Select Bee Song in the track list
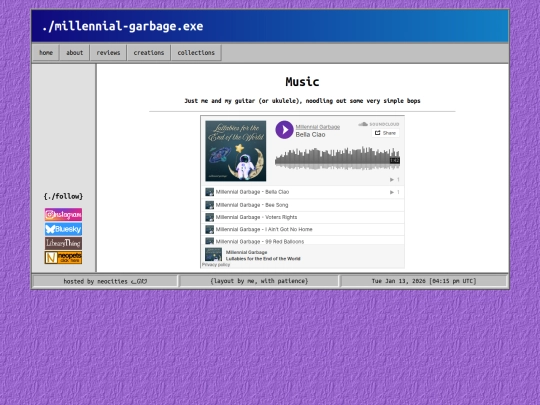This screenshot has height=405, width=540. click(302, 205)
